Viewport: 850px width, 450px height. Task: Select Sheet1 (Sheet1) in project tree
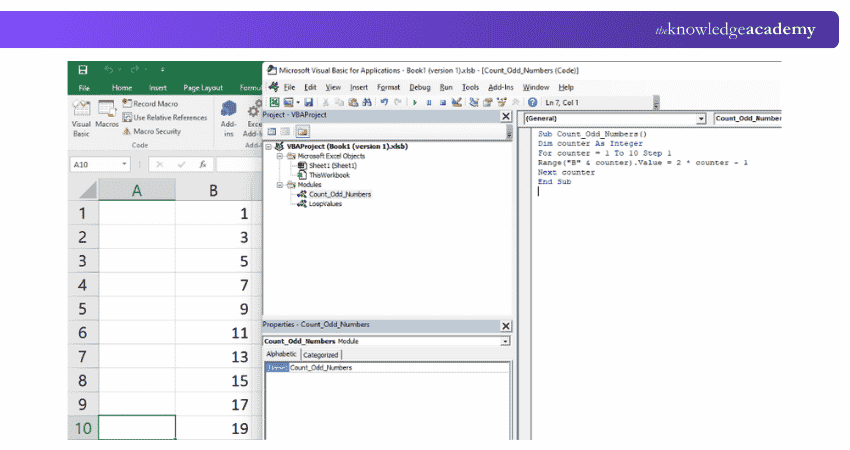pos(327,165)
